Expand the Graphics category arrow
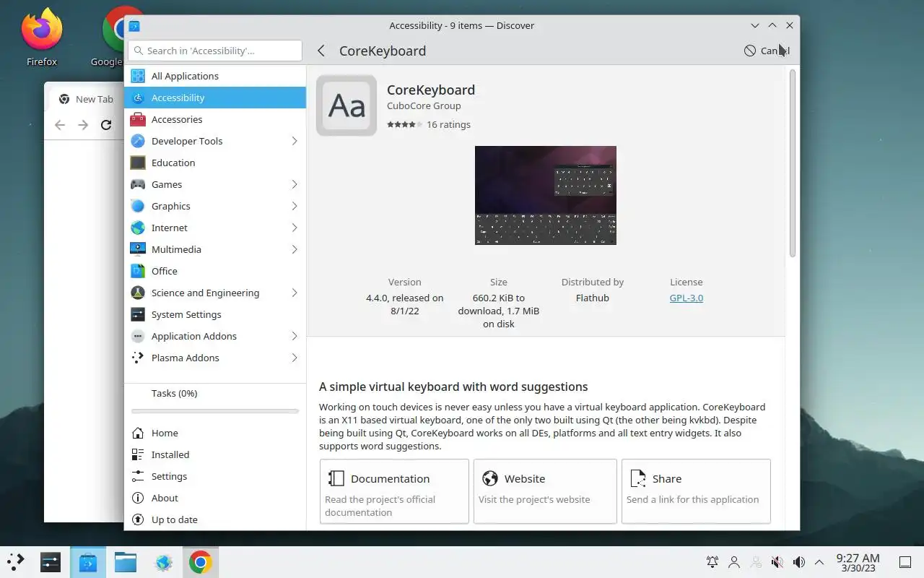924x578 pixels. (x=295, y=206)
